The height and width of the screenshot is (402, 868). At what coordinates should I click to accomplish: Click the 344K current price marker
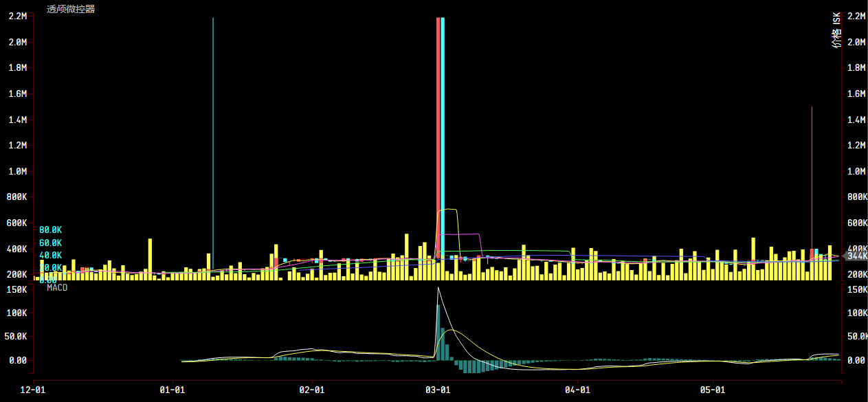857,256
